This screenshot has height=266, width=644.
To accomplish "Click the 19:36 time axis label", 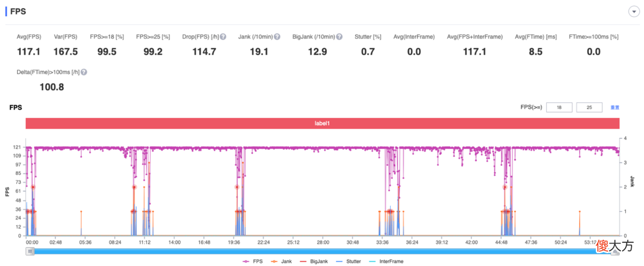I will coord(233,242).
